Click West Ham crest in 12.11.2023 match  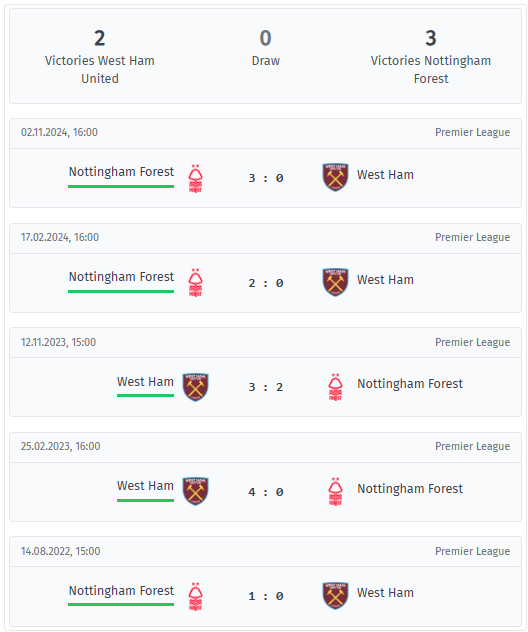click(195, 387)
